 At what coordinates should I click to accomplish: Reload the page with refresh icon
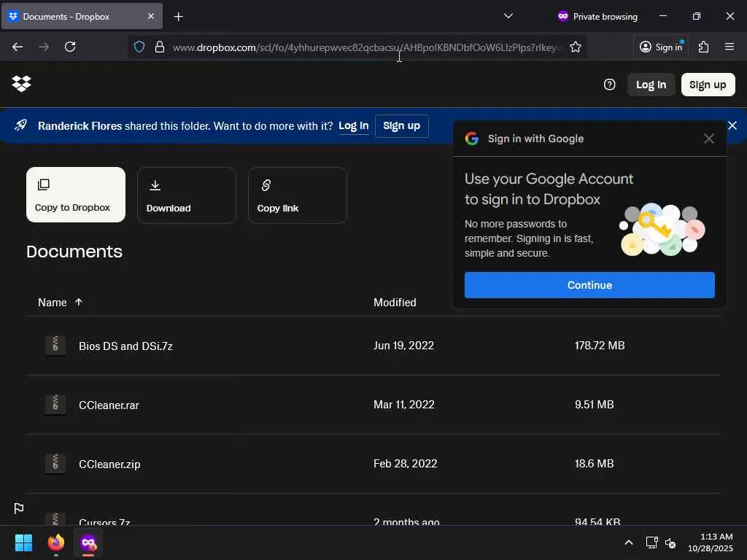[x=70, y=47]
